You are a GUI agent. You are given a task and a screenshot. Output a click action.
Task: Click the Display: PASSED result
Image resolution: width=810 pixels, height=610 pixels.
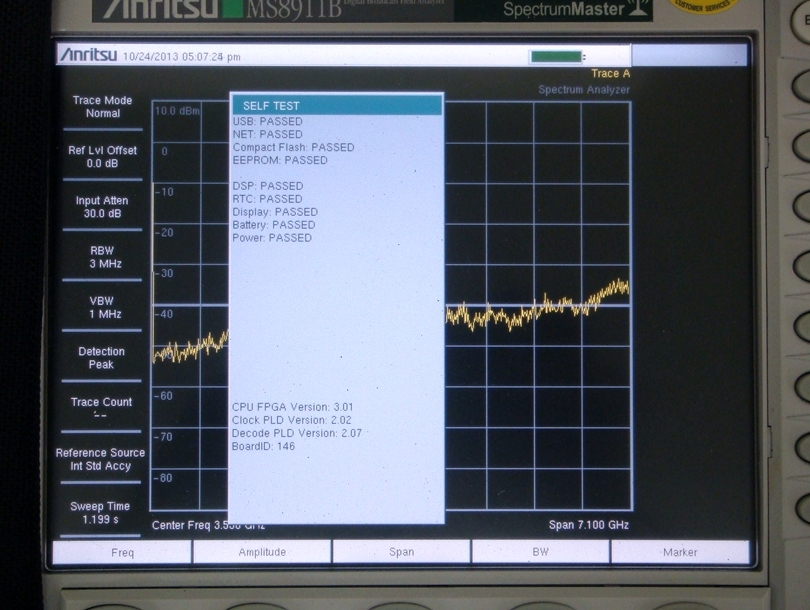(275, 212)
